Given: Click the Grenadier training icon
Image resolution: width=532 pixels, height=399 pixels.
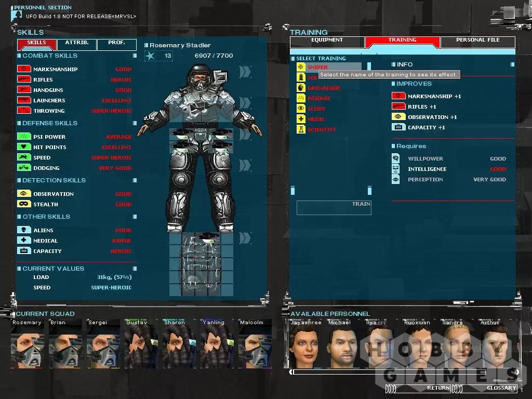Looking at the screenshot, I should [x=301, y=87].
